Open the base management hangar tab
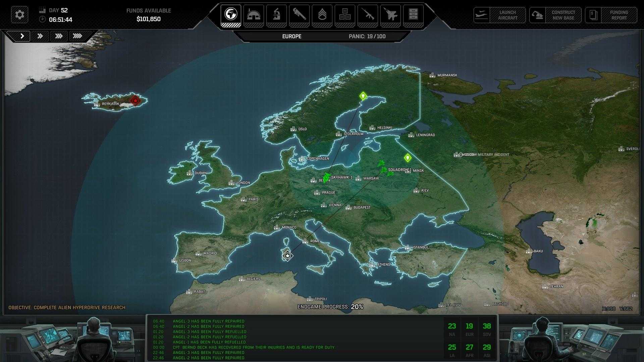The height and width of the screenshot is (362, 644). click(254, 15)
